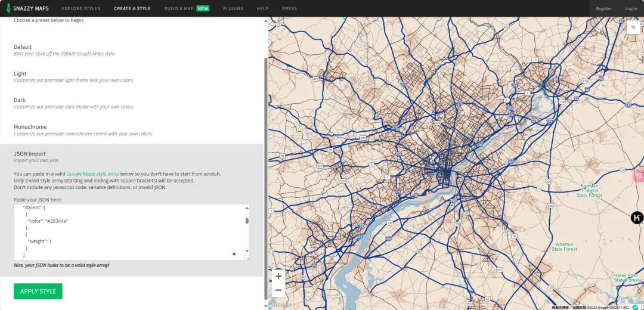This screenshot has height=310, width=644.
Task: Zoom out with the minus button
Action: click(x=278, y=290)
